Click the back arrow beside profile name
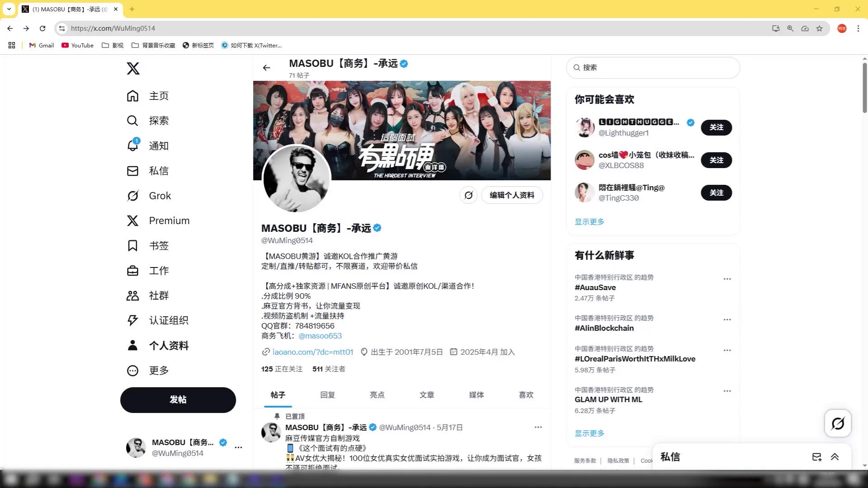The image size is (868, 488). [x=266, y=68]
